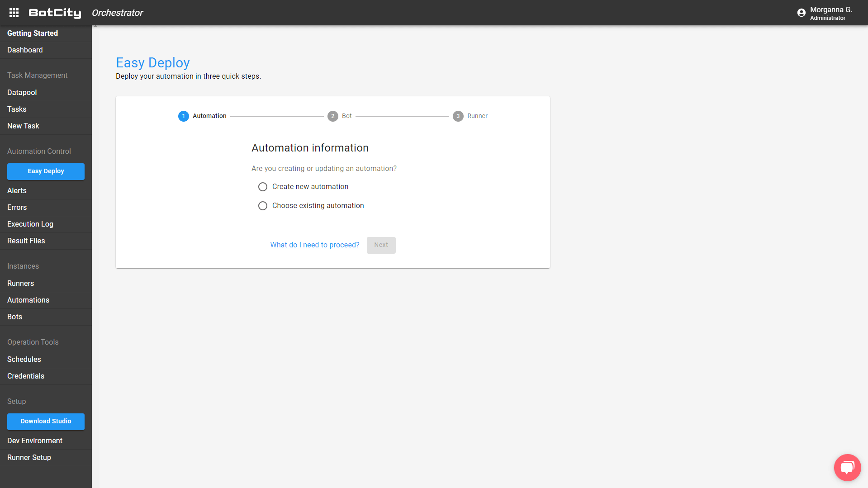Click the BotCity Orchestrator logo
Viewport: 868px width, 488px height.
pyautogui.click(x=54, y=13)
